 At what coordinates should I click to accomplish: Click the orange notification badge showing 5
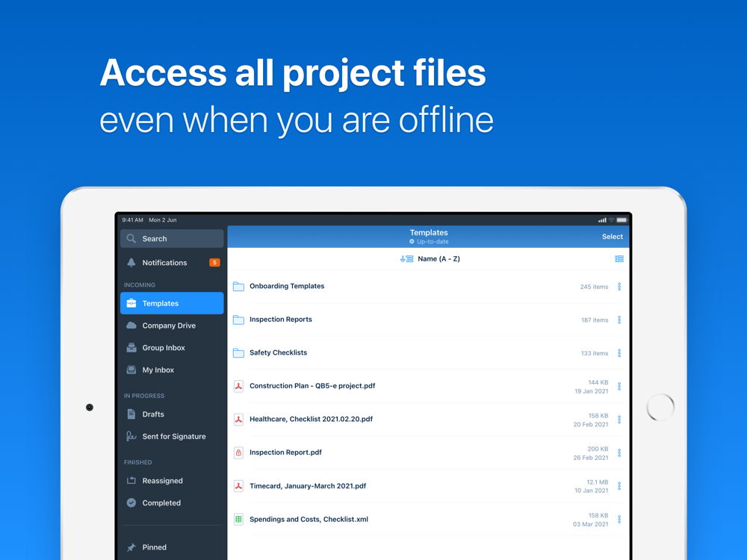pos(214,262)
